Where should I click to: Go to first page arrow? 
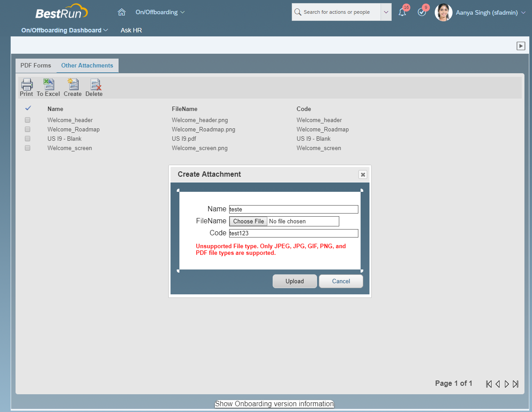pos(489,384)
